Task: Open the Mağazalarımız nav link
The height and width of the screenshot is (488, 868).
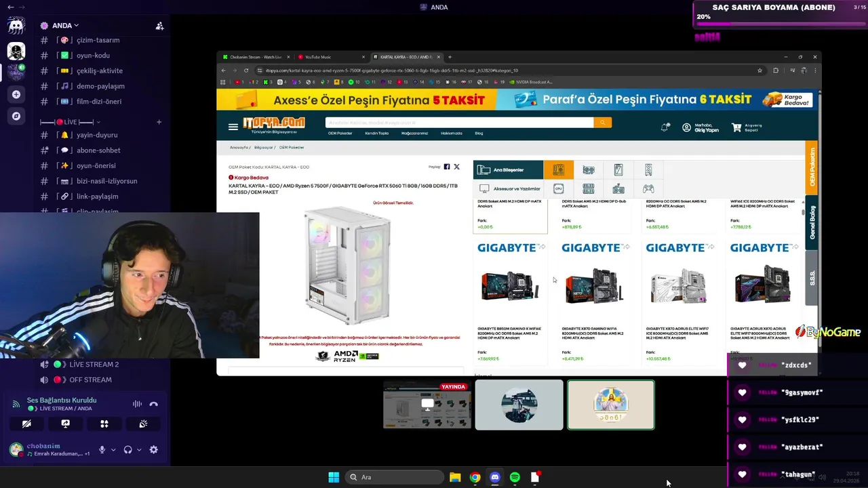Action: pyautogui.click(x=415, y=134)
